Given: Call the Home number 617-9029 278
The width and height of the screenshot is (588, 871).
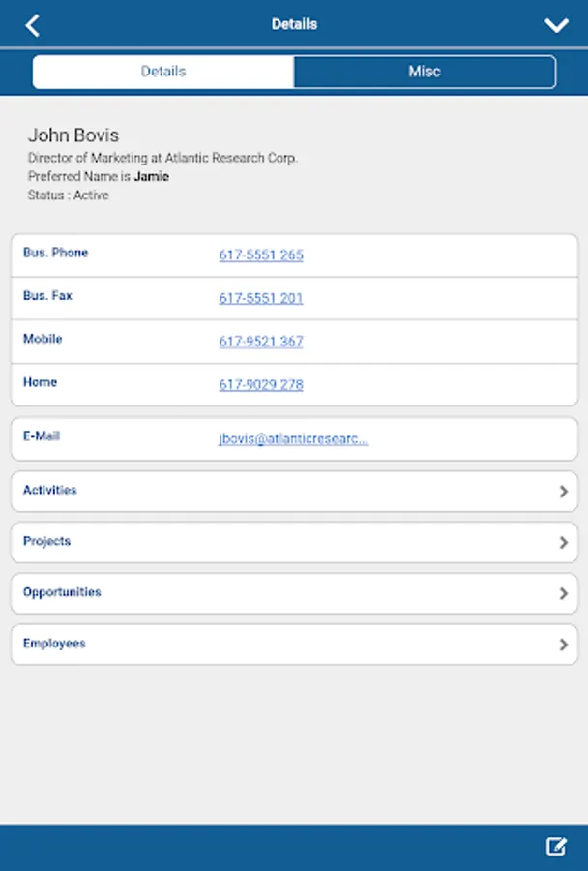Looking at the screenshot, I should [261, 384].
